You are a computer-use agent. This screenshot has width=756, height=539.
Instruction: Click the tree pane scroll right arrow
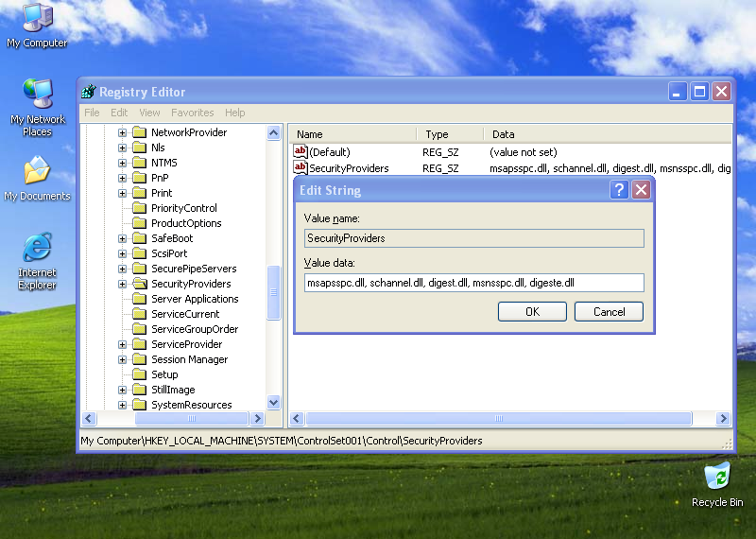click(257, 418)
